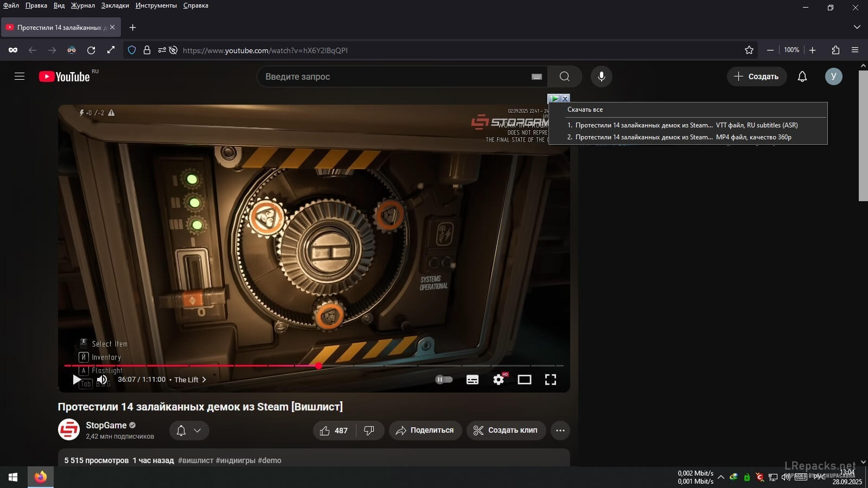Click the video settings gear icon
Image resolution: width=868 pixels, height=488 pixels.
499,380
